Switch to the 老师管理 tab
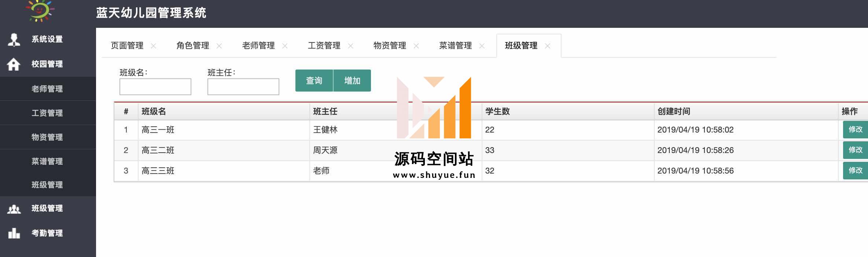 click(x=258, y=46)
